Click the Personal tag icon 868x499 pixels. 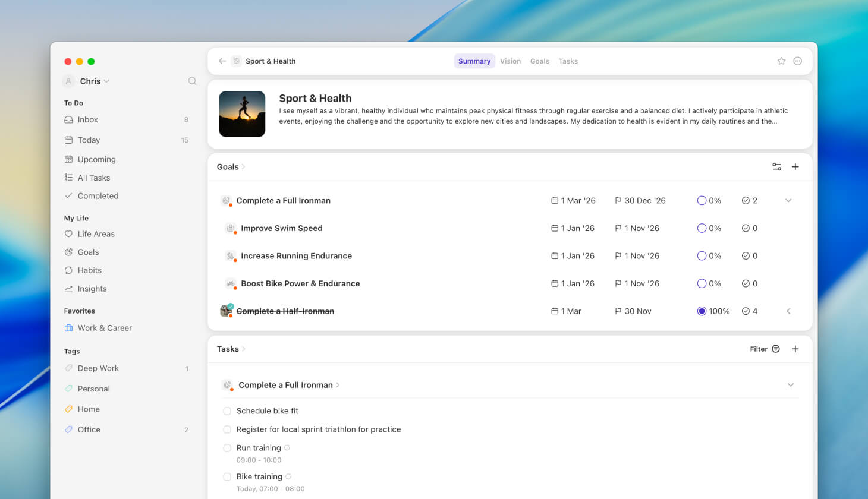[68, 389]
